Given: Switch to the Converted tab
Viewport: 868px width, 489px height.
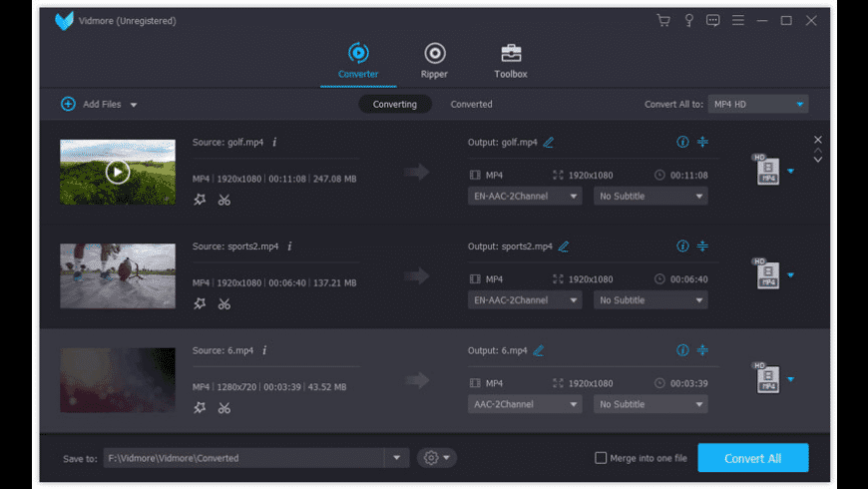Looking at the screenshot, I should tap(471, 104).
